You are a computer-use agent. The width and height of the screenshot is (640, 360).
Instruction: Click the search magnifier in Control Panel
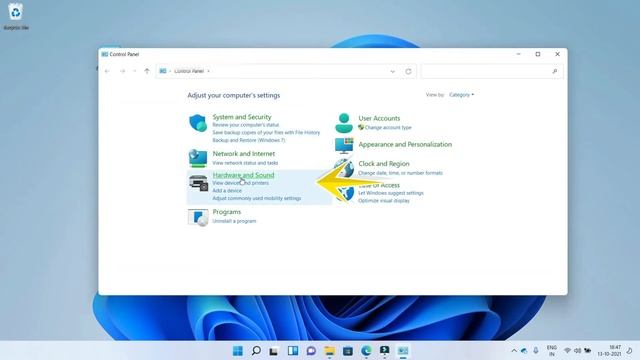(554, 71)
